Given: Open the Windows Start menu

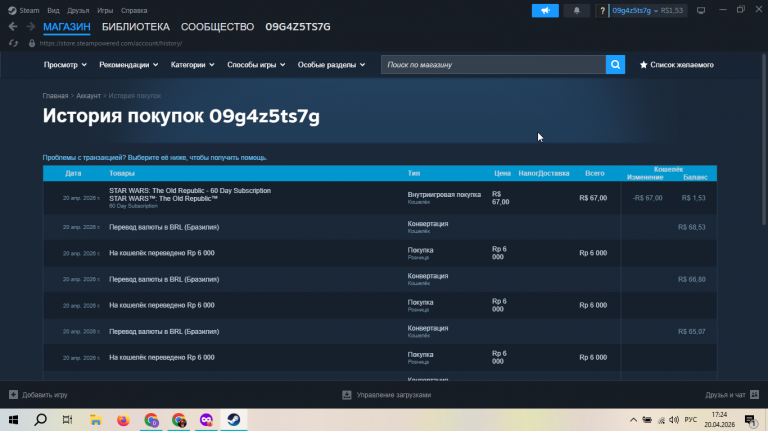Looking at the screenshot, I should pos(13,420).
